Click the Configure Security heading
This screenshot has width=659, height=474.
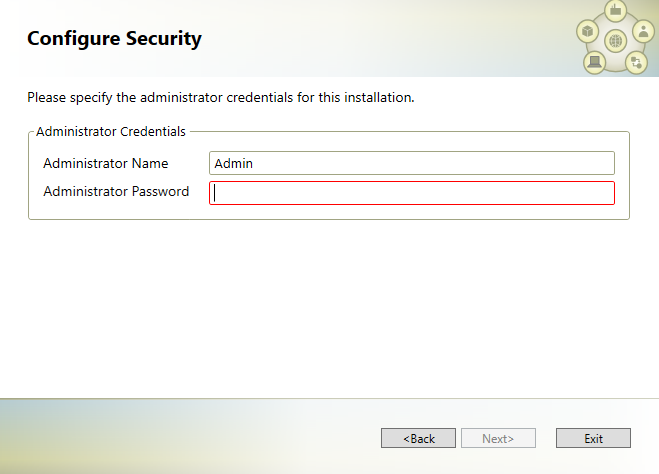point(114,39)
